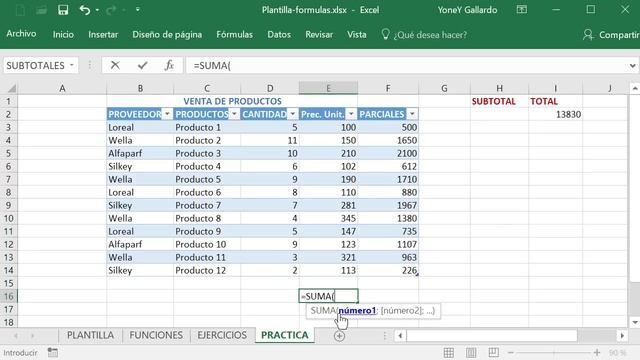Screen dimensions: 640x360
Task: Undo the last action
Action: tap(84, 10)
